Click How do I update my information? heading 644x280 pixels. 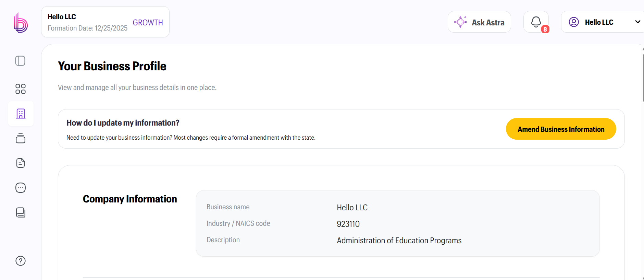123,123
